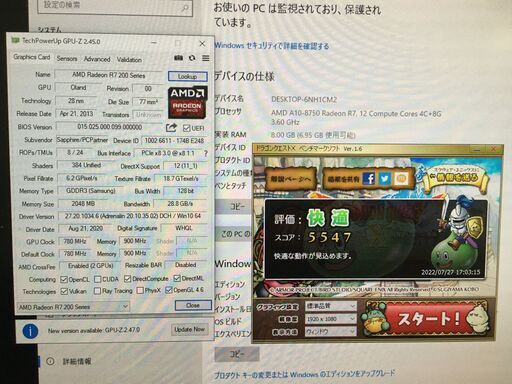This screenshot has width=512, height=384.
Task: Click the red スタート! benchmark button
Action: 428,319
